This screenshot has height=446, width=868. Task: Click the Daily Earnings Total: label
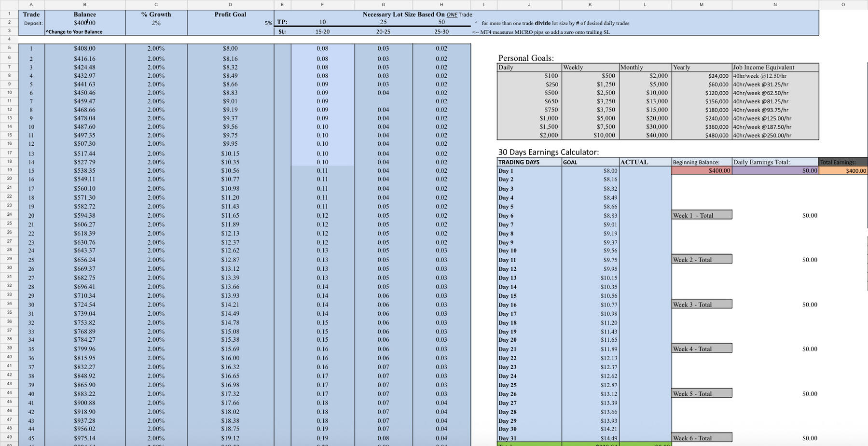[775, 162]
